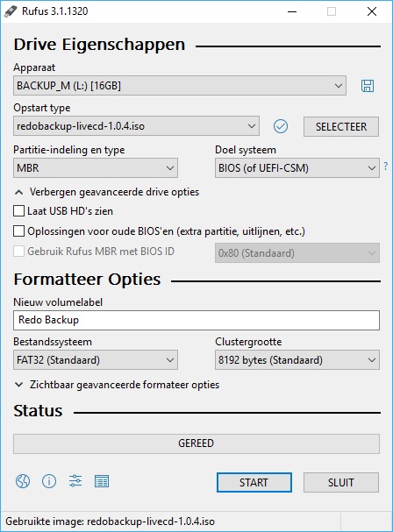Enable Laat USB HD's zien checkbox
Image resolution: width=393 pixels, height=532 pixels.
click(x=18, y=210)
